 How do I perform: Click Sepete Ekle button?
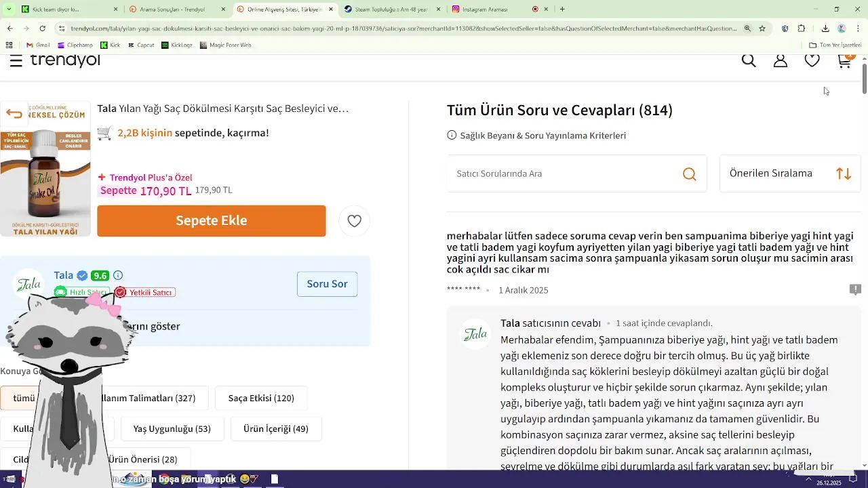[x=212, y=221]
